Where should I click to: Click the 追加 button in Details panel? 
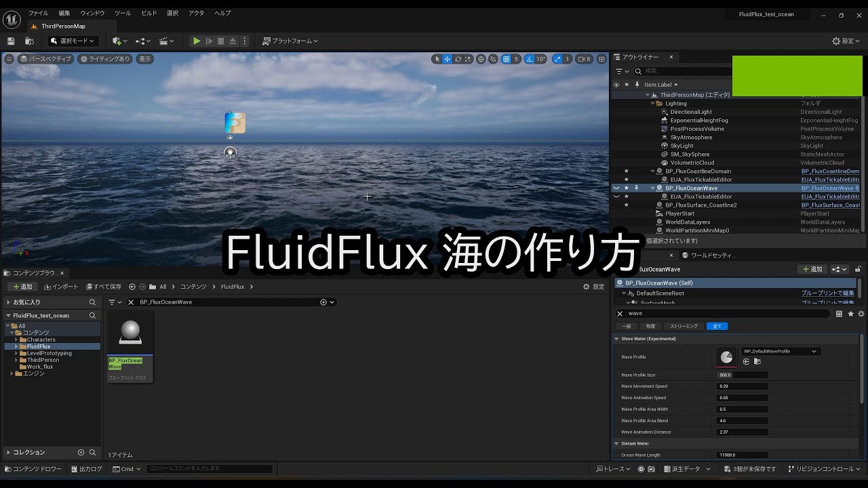point(812,269)
